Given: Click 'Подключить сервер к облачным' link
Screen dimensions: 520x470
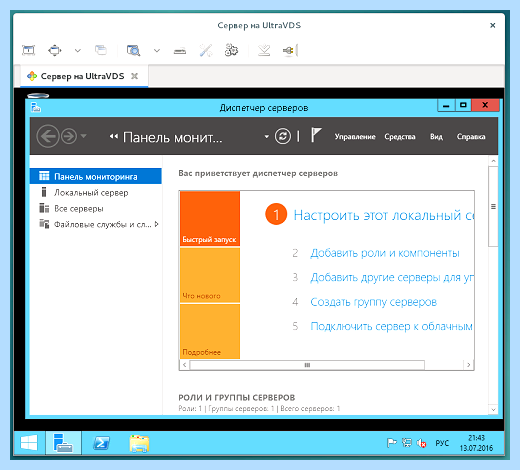Looking at the screenshot, I should pos(392,326).
